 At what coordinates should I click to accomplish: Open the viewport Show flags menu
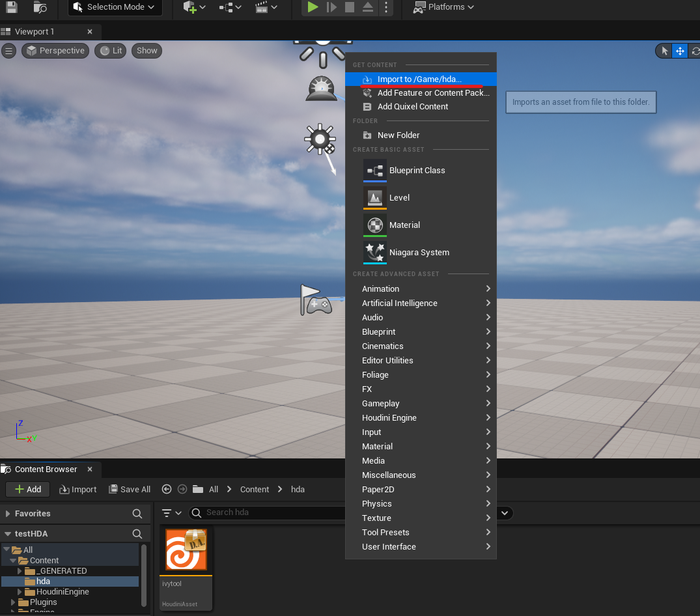tap(147, 50)
